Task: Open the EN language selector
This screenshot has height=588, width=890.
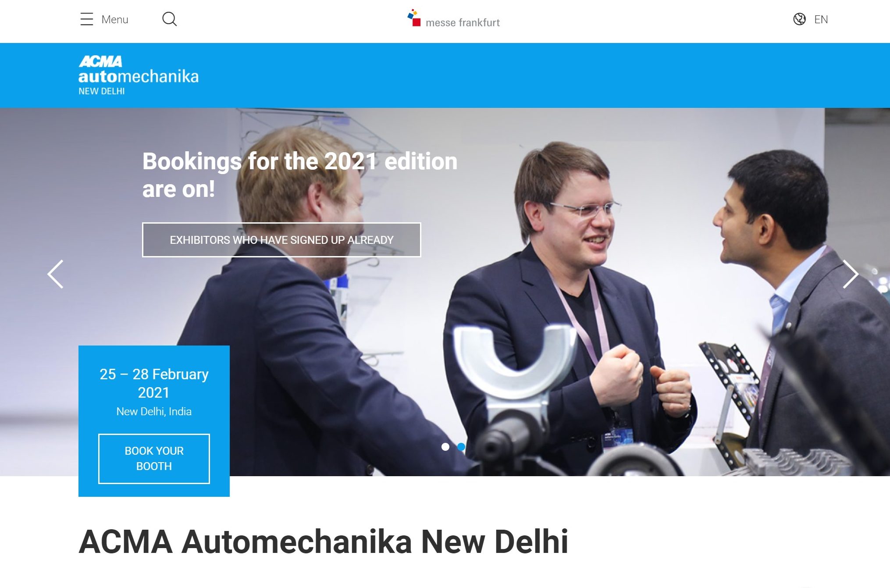Action: [821, 19]
